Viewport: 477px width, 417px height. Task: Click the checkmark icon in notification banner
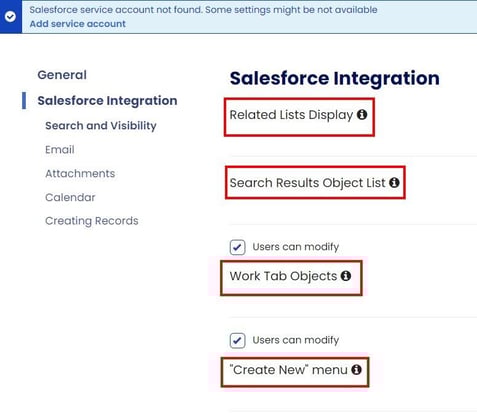tap(10, 16)
